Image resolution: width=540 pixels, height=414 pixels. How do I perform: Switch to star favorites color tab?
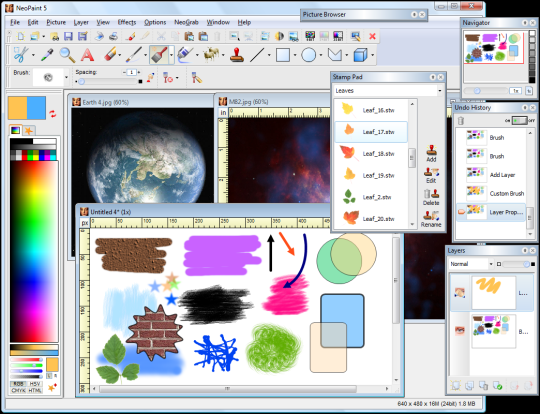29,130
